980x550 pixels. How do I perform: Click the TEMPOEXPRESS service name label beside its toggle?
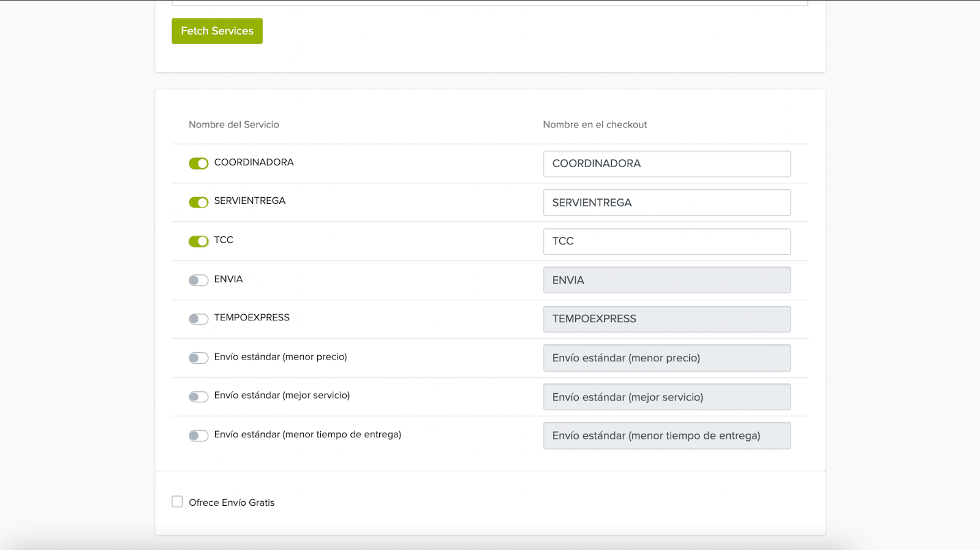[252, 318]
